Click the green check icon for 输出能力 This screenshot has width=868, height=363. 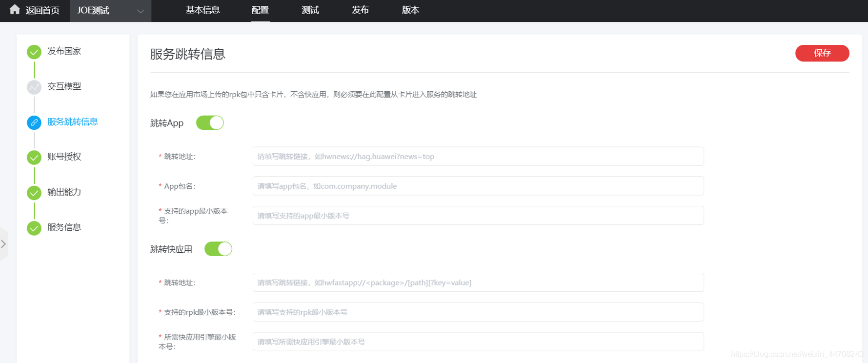[34, 193]
